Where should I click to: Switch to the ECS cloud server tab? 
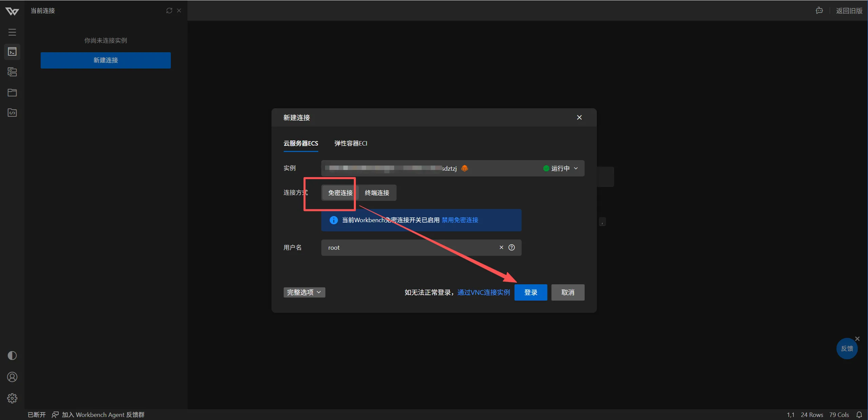click(301, 143)
